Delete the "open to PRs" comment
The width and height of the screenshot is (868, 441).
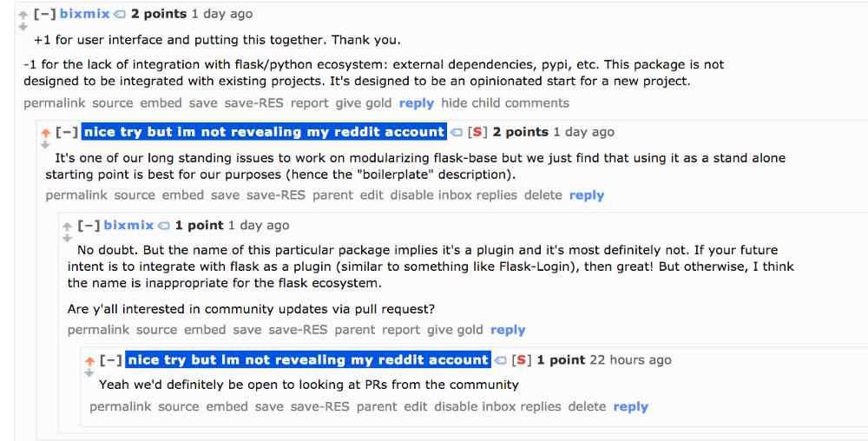pos(587,407)
